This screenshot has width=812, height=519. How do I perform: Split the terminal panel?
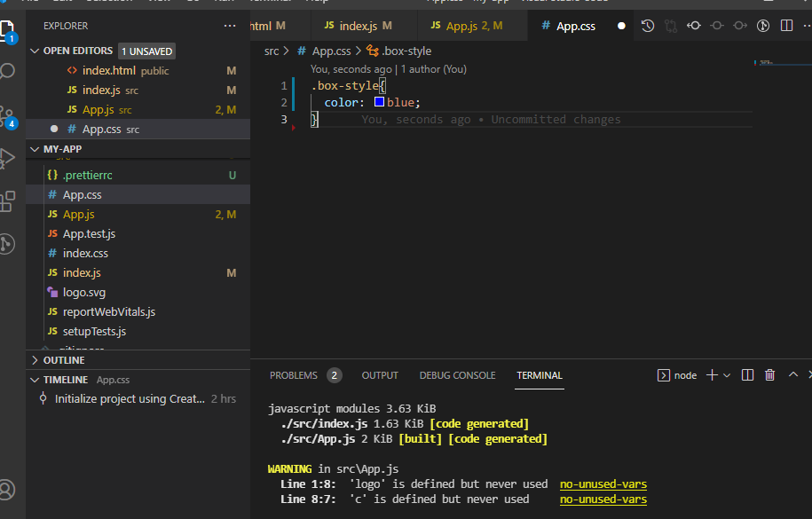pos(747,375)
